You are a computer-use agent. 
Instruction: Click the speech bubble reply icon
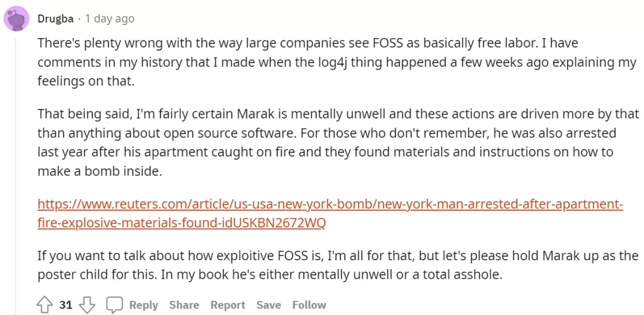click(x=114, y=305)
